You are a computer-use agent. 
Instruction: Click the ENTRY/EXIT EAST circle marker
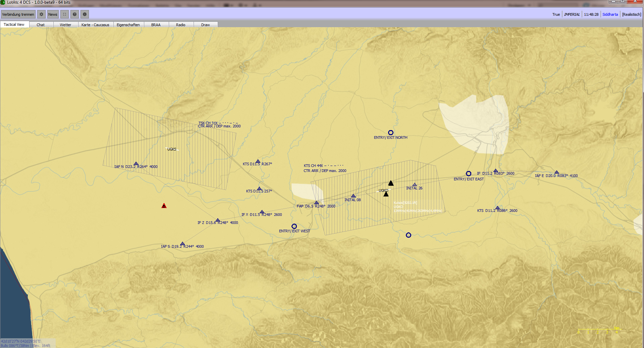(x=469, y=174)
